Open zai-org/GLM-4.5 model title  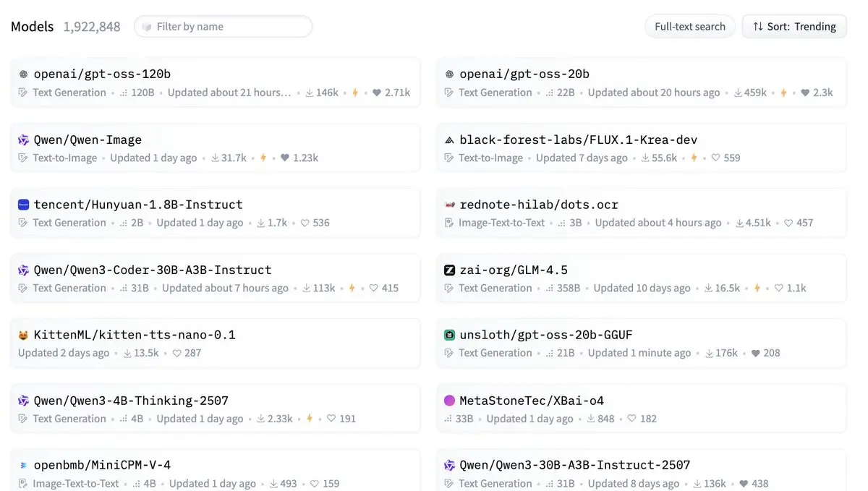click(x=514, y=270)
